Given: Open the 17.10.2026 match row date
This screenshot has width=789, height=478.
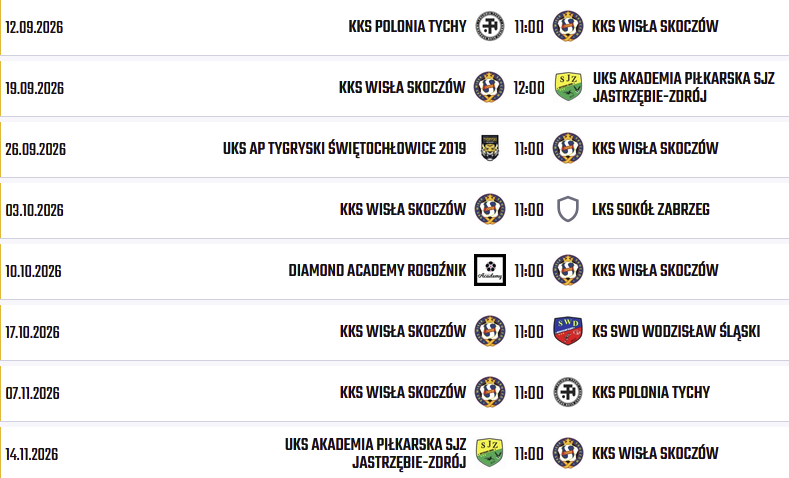Looking at the screenshot, I should coord(33,332).
